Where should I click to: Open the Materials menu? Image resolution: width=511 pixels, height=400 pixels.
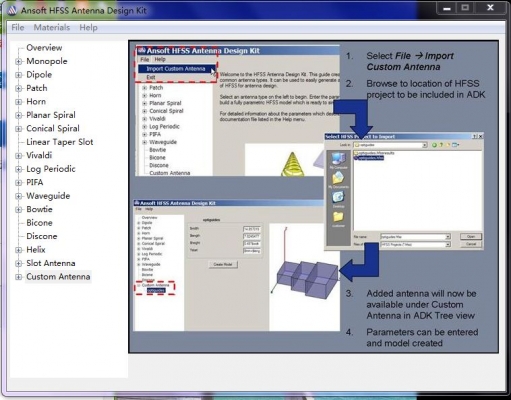52,27
